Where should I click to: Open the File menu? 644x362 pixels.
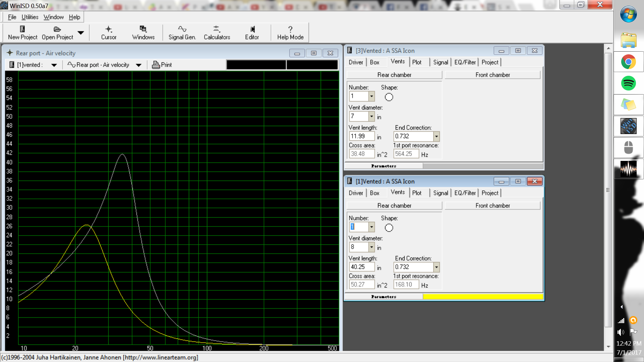[12, 17]
